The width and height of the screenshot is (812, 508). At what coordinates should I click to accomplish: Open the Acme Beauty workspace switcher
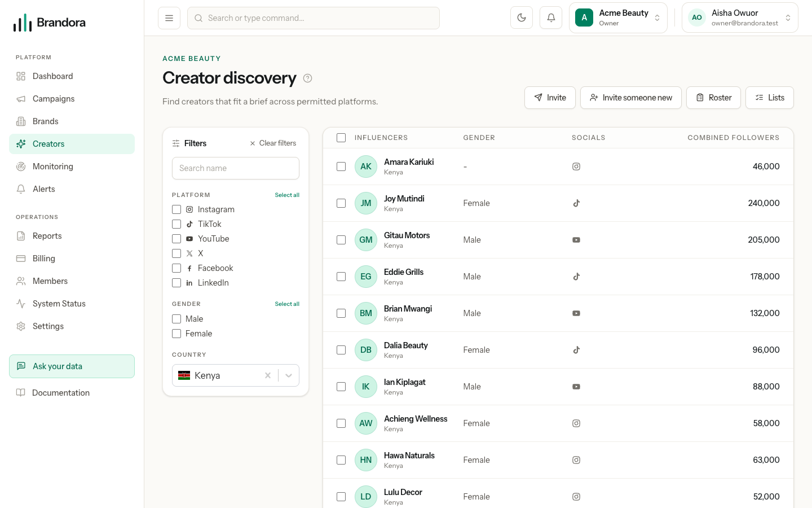(618, 18)
